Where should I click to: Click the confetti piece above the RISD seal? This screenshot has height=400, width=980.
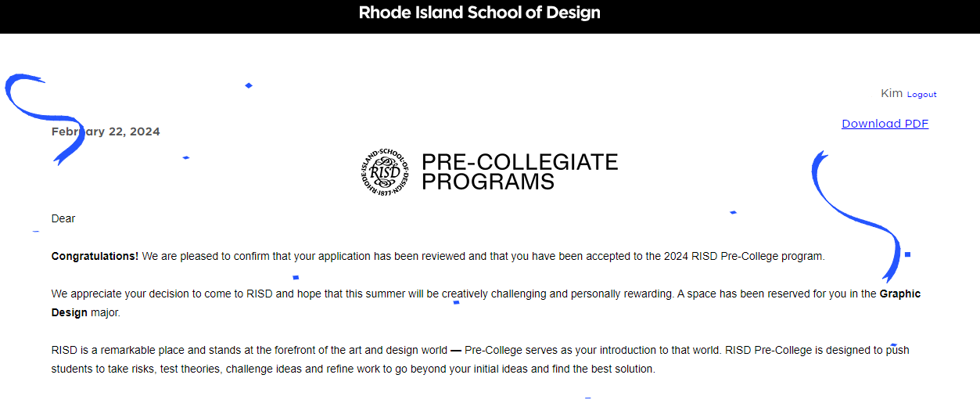click(249, 85)
